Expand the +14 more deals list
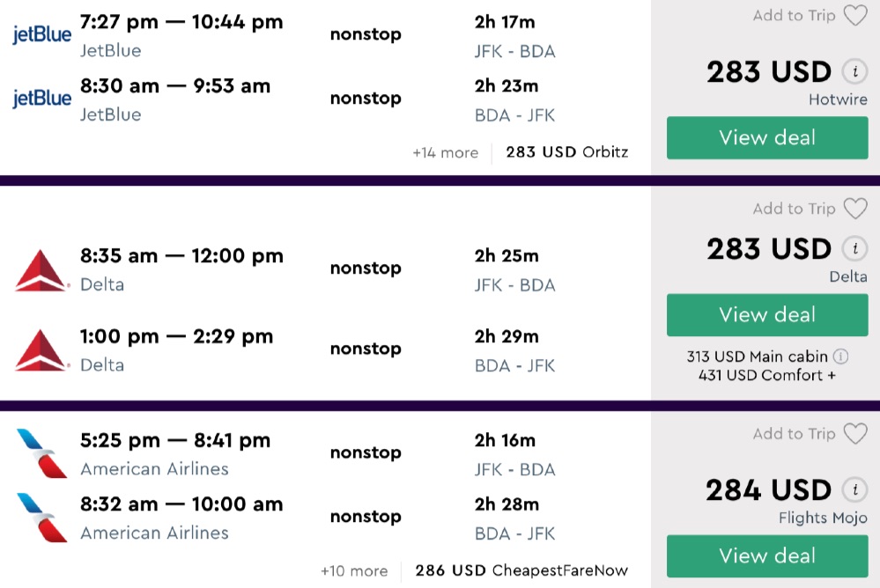Viewport: 880px width, 588px height. tap(445, 152)
